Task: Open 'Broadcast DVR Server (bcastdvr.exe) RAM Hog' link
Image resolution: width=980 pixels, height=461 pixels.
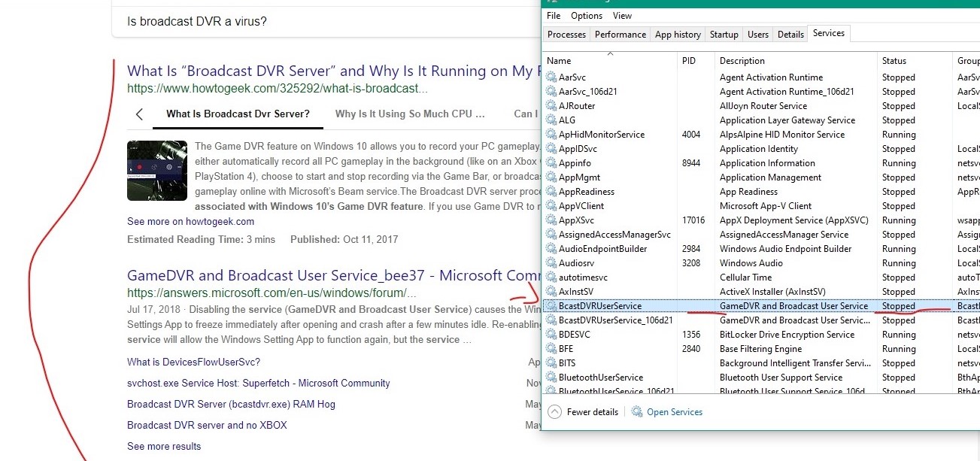Action: pyautogui.click(x=231, y=404)
